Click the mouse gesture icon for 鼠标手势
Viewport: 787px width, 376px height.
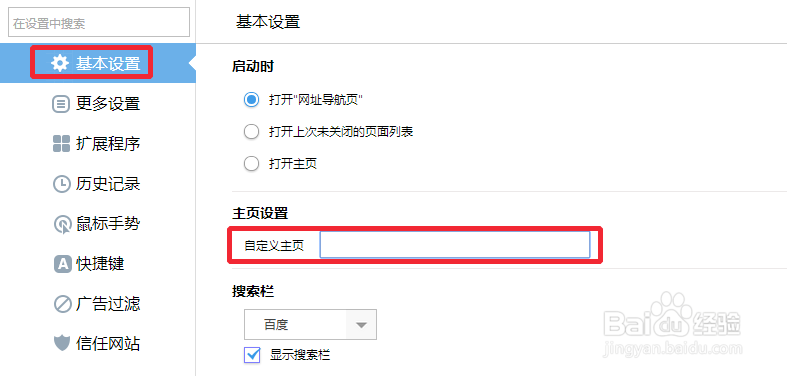pyautogui.click(x=62, y=224)
